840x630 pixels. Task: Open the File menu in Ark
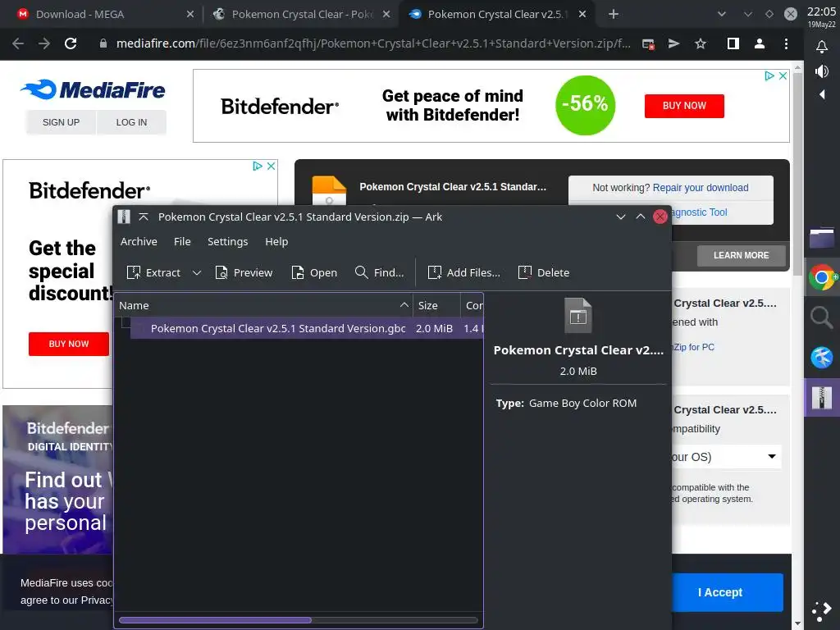click(x=182, y=242)
